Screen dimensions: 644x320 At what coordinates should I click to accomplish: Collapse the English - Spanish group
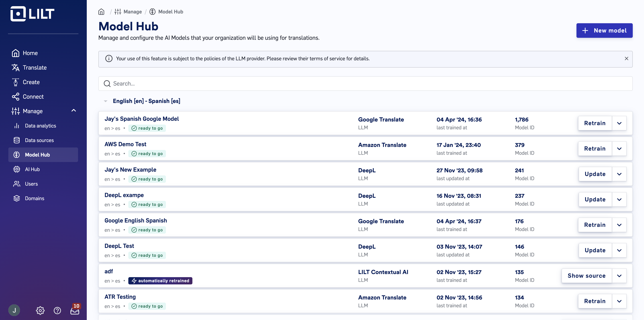coord(105,101)
